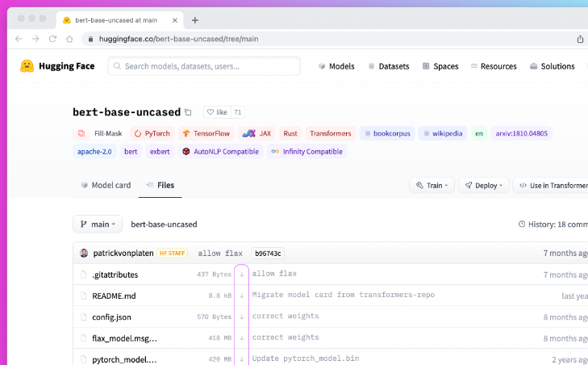Viewport: 588px width, 365px height.
Task: Click the browser home icon
Action: [69, 39]
